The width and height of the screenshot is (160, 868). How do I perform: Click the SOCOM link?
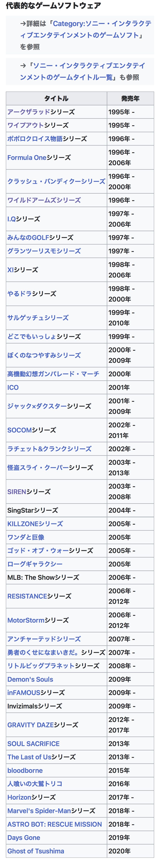[x=19, y=430]
